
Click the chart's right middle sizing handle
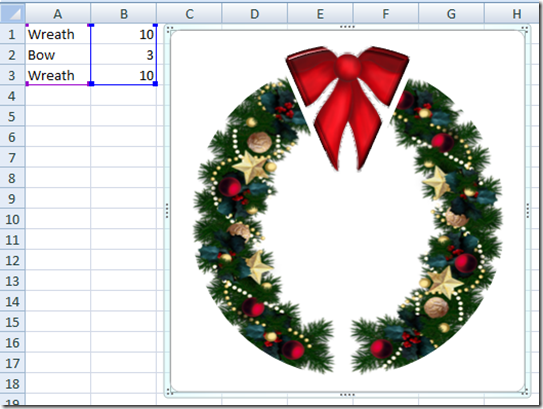pyautogui.click(x=528, y=211)
